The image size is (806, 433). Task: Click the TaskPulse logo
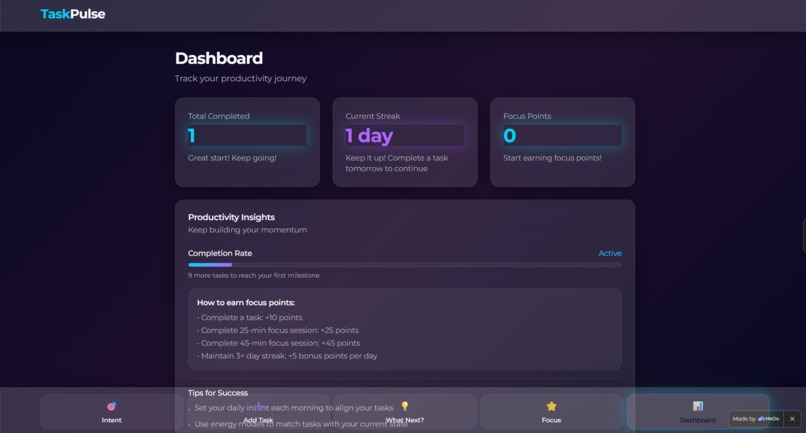coord(72,14)
